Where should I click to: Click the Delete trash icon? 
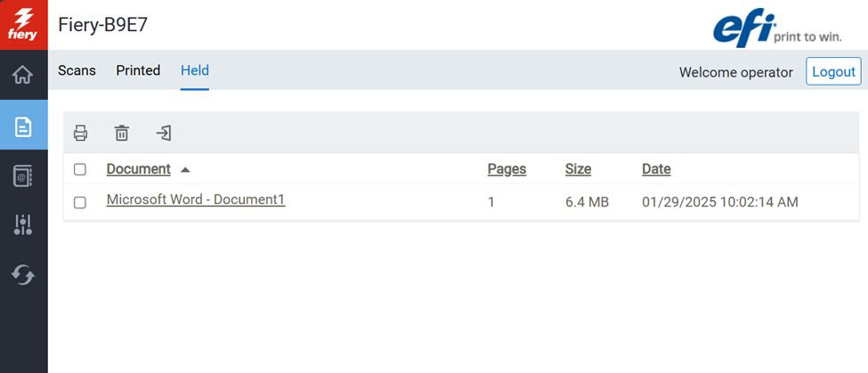122,134
